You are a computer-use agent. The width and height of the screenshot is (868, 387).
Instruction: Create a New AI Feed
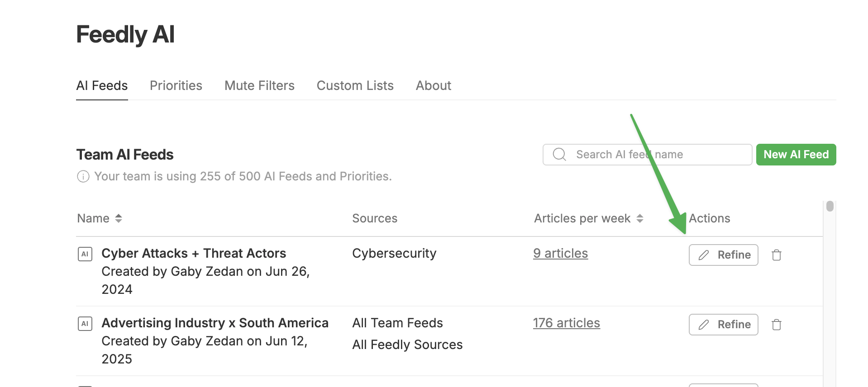point(796,155)
